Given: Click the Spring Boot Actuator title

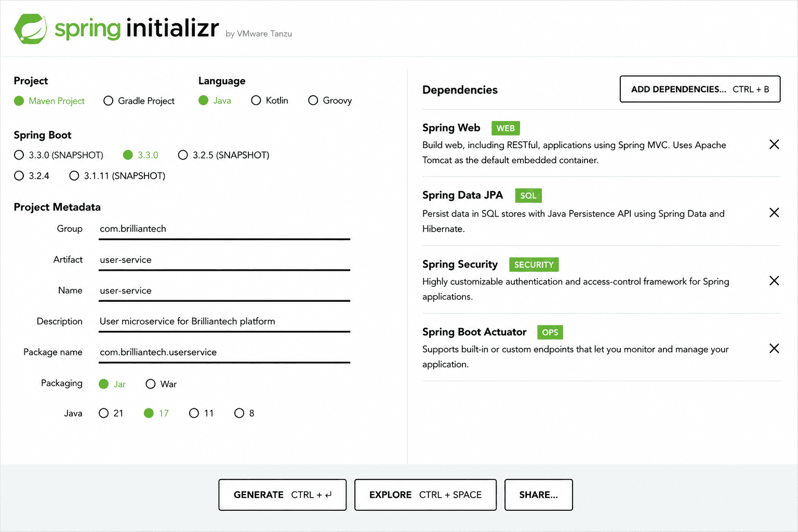Looking at the screenshot, I should 474,332.
